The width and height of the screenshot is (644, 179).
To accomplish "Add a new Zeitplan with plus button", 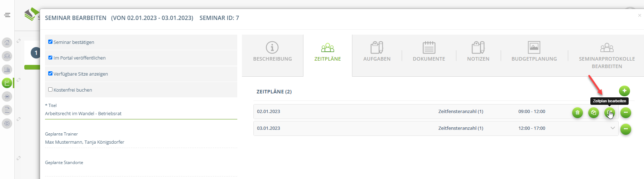I will click(624, 91).
